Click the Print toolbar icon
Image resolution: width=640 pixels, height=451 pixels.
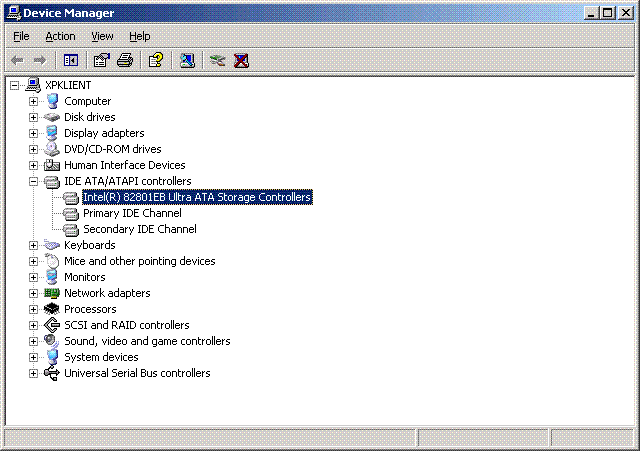125,61
